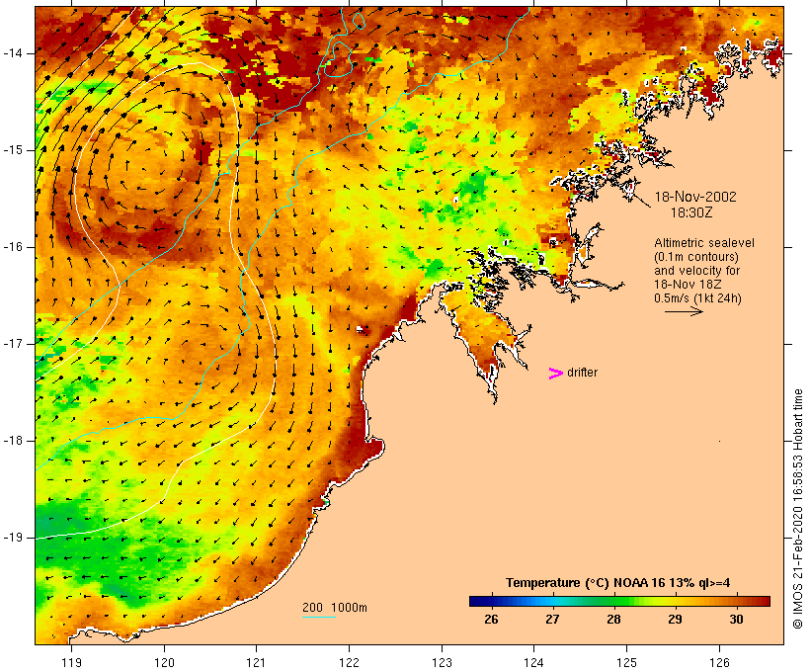Click longitude axis label 120
Image resolution: width=810 pixels, height=672 pixels.
pyautogui.click(x=164, y=662)
